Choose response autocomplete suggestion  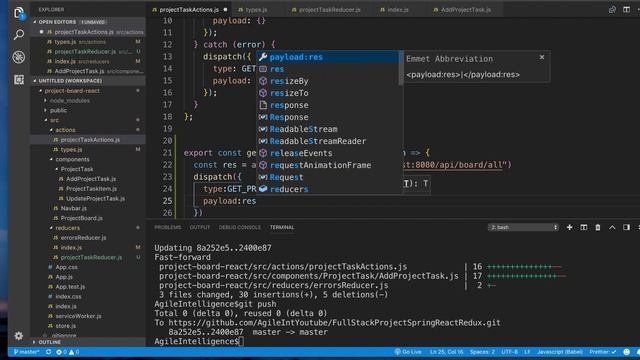[328, 105]
